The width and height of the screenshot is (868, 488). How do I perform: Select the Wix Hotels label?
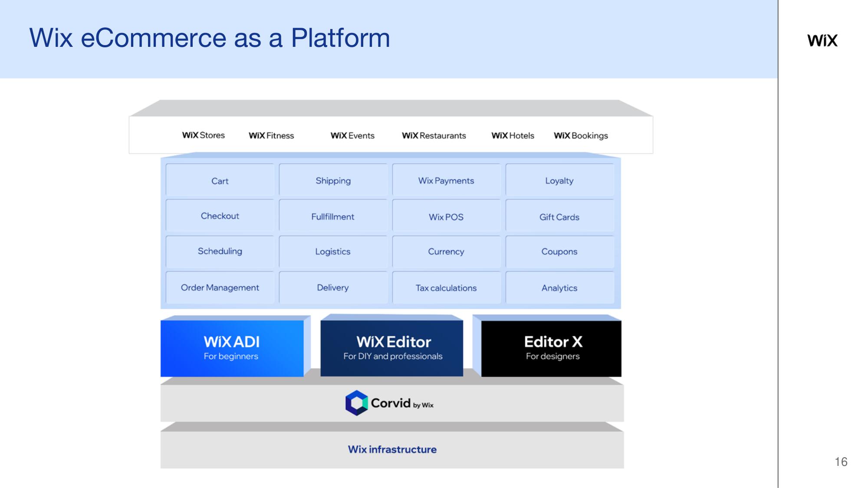click(513, 136)
